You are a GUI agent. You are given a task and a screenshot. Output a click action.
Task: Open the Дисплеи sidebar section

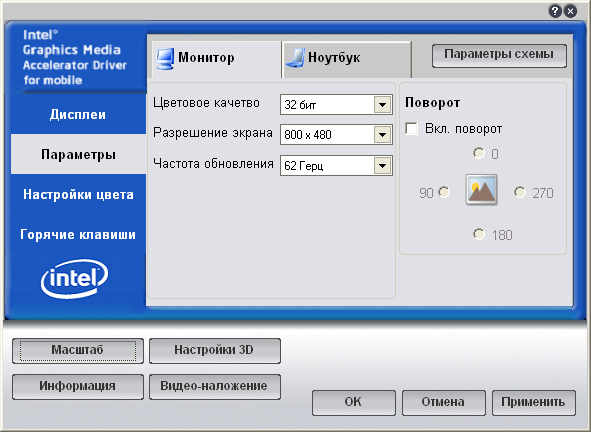click(78, 114)
